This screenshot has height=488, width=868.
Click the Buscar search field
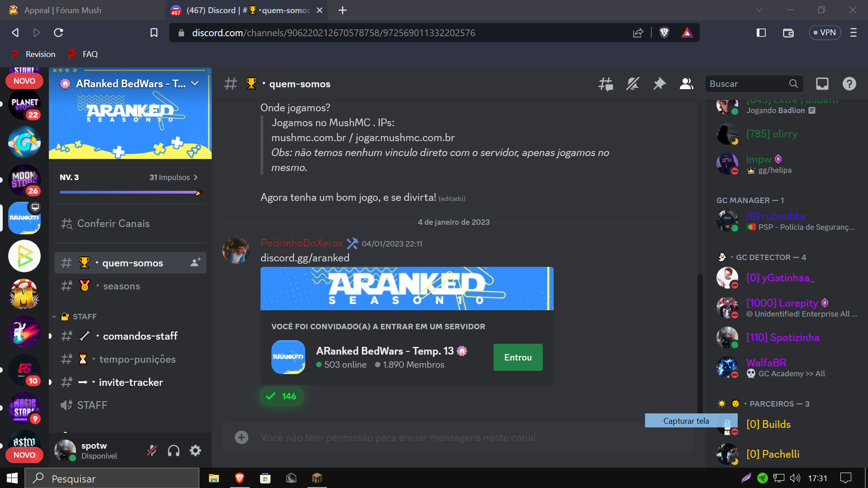tap(754, 84)
